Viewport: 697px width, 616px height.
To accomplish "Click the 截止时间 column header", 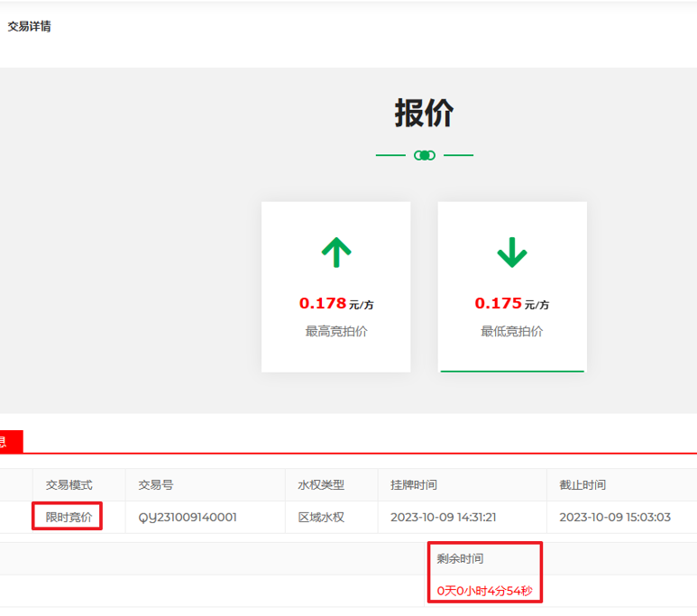I will (582, 485).
